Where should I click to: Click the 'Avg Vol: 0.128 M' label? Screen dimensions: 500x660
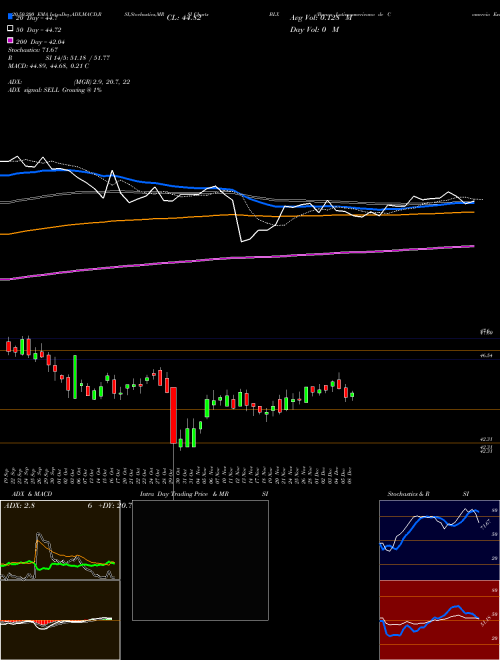321,18
